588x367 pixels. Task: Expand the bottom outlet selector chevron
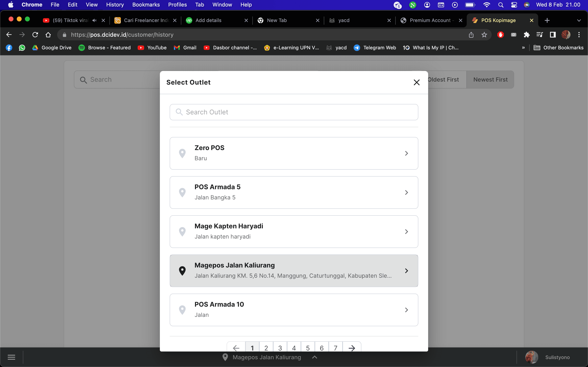(314, 357)
